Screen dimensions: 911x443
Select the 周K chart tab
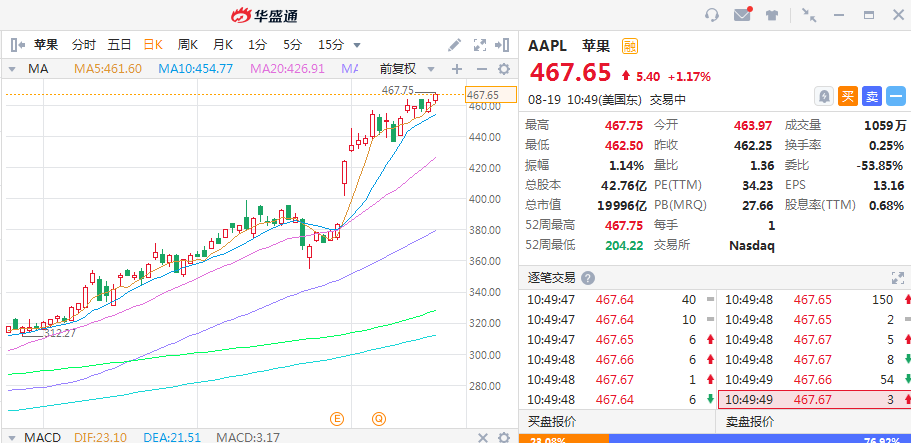click(188, 45)
